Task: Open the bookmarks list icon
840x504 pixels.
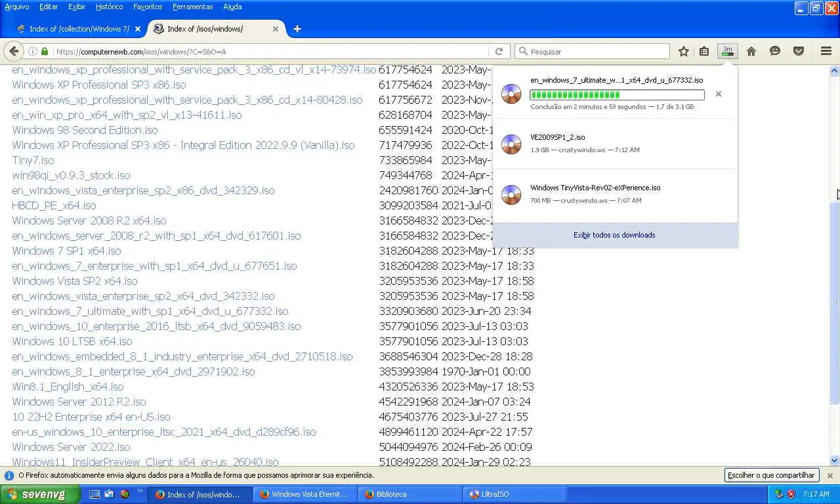Action: tap(704, 51)
